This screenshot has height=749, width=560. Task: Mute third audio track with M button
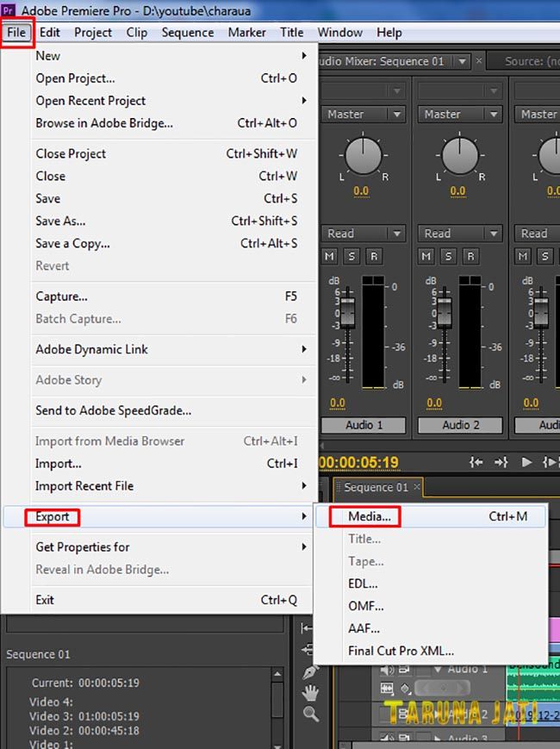click(x=523, y=257)
